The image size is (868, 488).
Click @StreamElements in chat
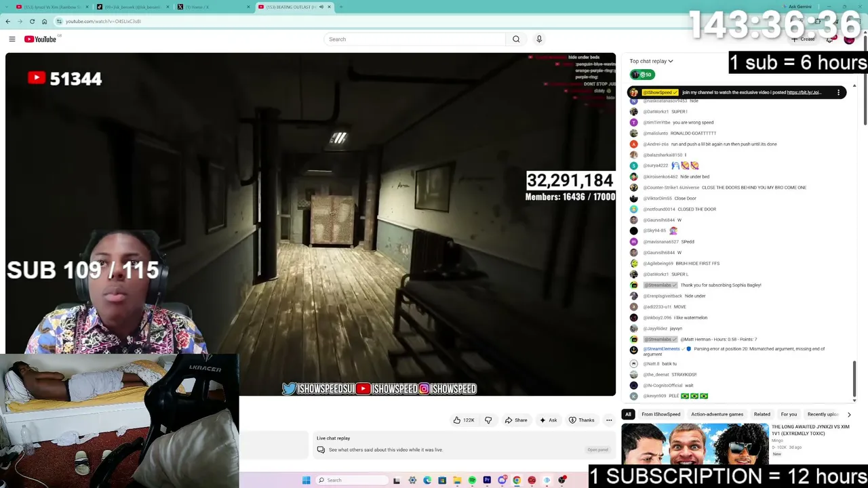[661, 349]
